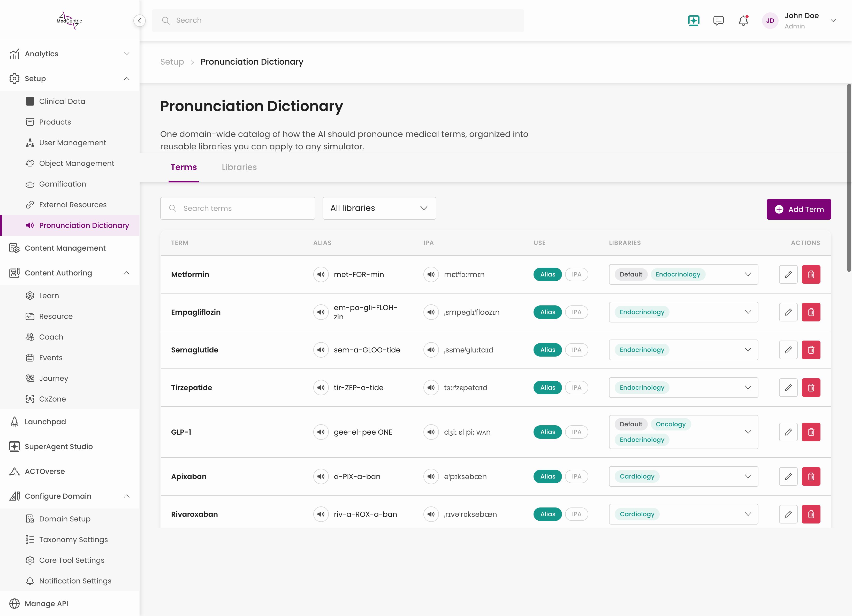Open the chat messages icon in header

coord(718,21)
